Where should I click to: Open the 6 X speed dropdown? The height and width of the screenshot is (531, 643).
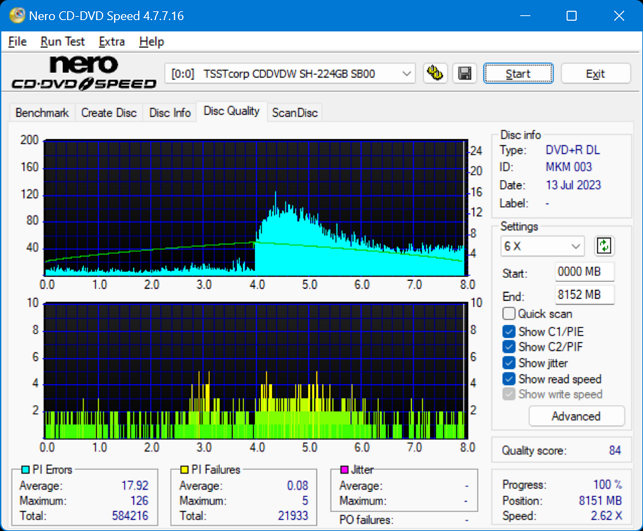pos(542,246)
